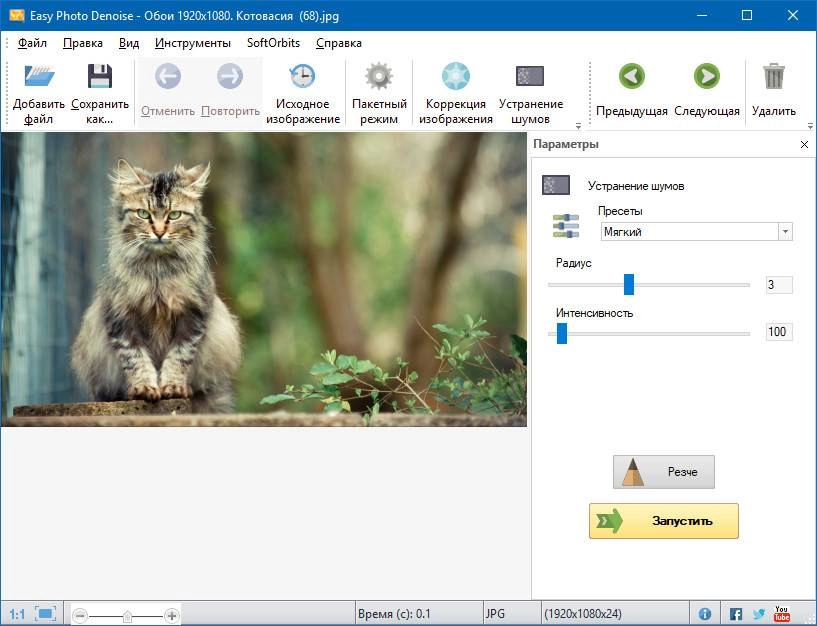Screen dimensions: 817x626
Task: Click the JPG format status text
Action: pyautogui.click(x=495, y=614)
